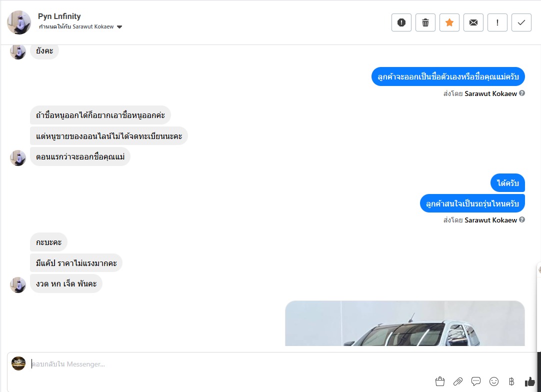Mark conversation unread via the envelope icon
Image resolution: width=541 pixels, height=392 pixels.
click(473, 23)
